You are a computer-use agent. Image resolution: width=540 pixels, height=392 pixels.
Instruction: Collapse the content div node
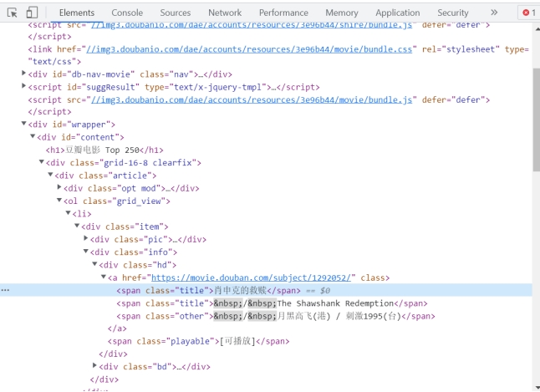pyautogui.click(x=33, y=136)
